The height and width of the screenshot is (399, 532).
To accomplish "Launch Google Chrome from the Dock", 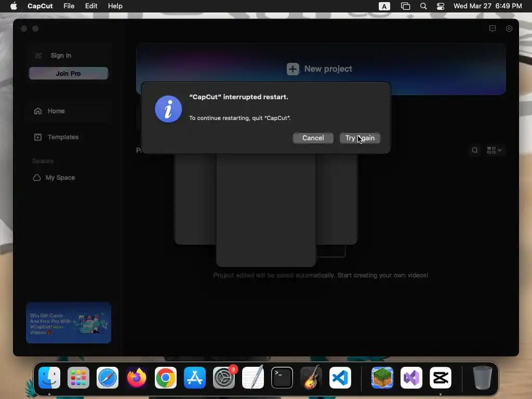I will (x=166, y=378).
